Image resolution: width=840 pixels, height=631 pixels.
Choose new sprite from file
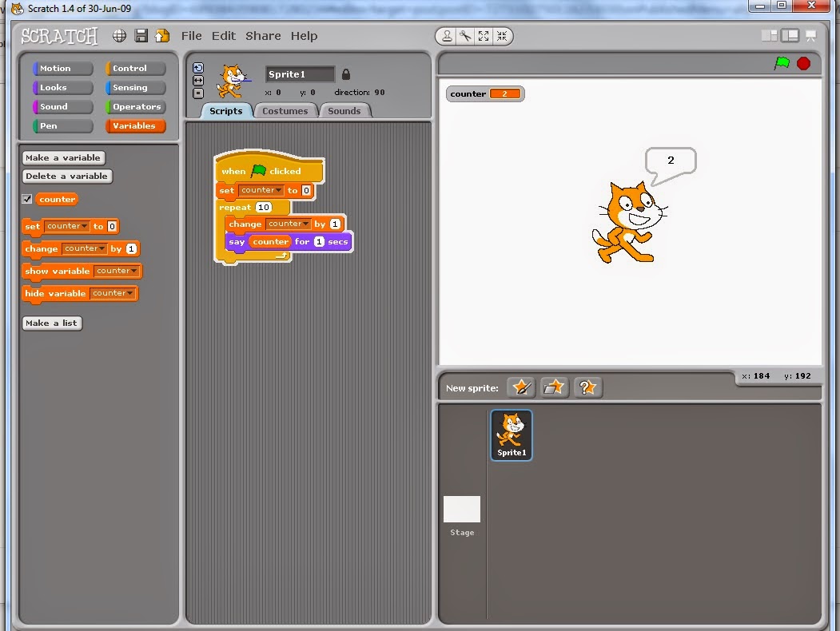[554, 387]
